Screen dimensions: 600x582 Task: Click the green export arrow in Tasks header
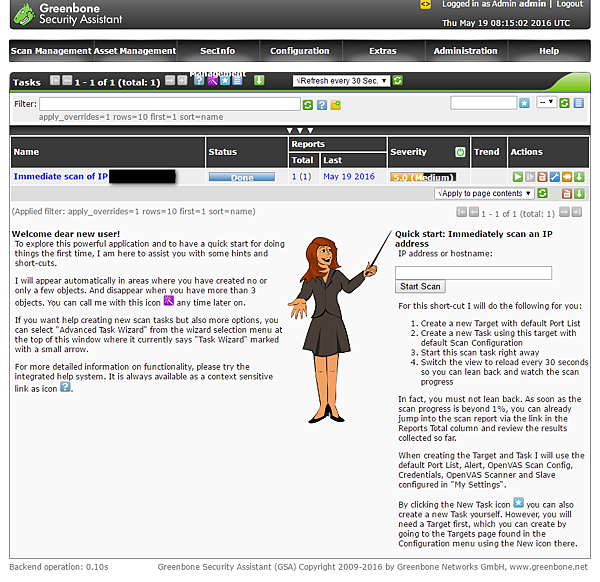(259, 80)
